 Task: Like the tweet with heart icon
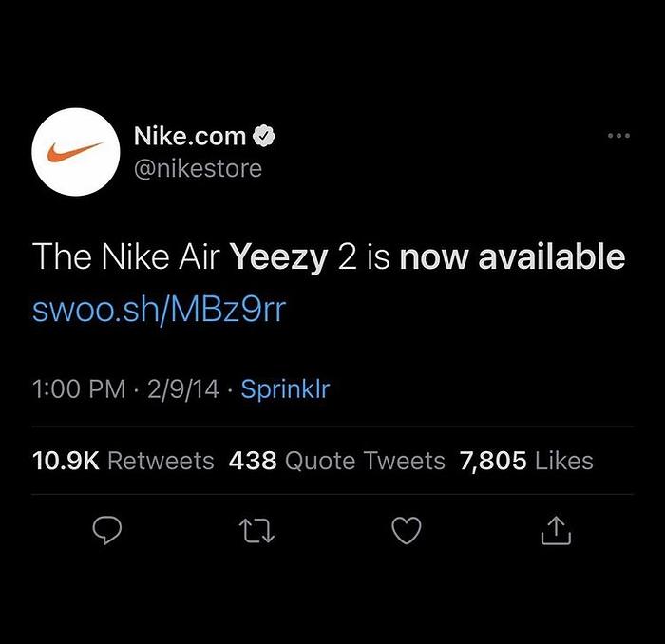[x=407, y=530]
